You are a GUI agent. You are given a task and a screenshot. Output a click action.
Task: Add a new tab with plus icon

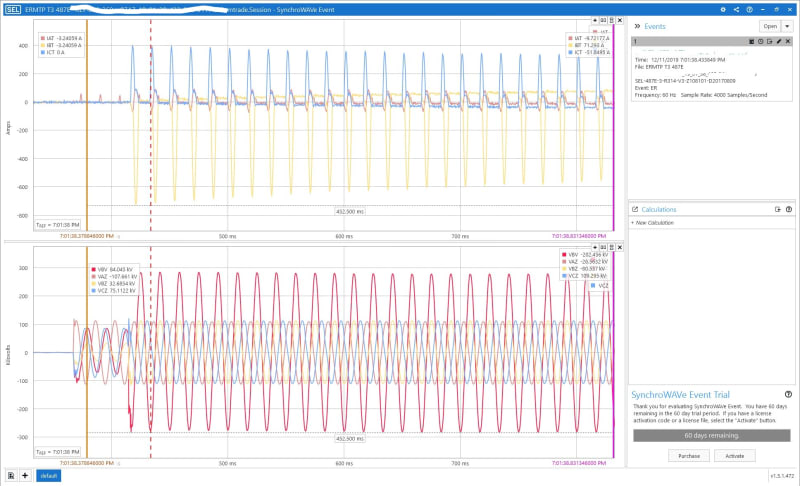click(x=25, y=476)
